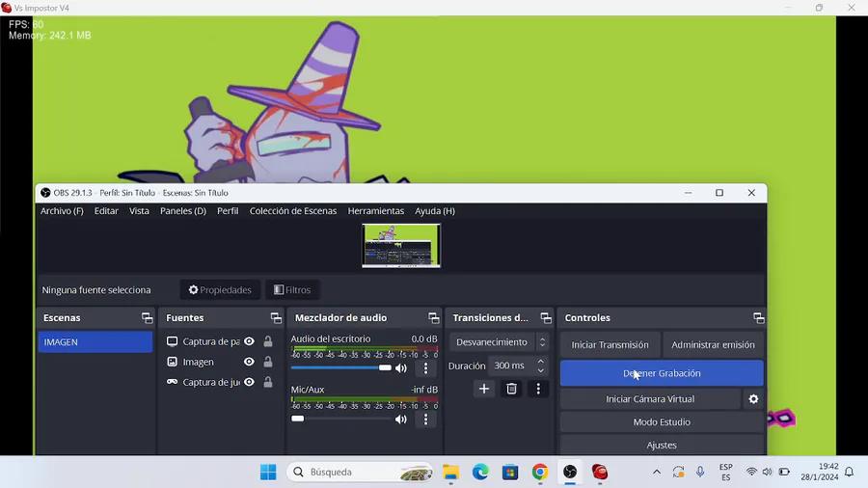Open Ajustes settings button
Viewport: 868px width, 488px height.
662,445
